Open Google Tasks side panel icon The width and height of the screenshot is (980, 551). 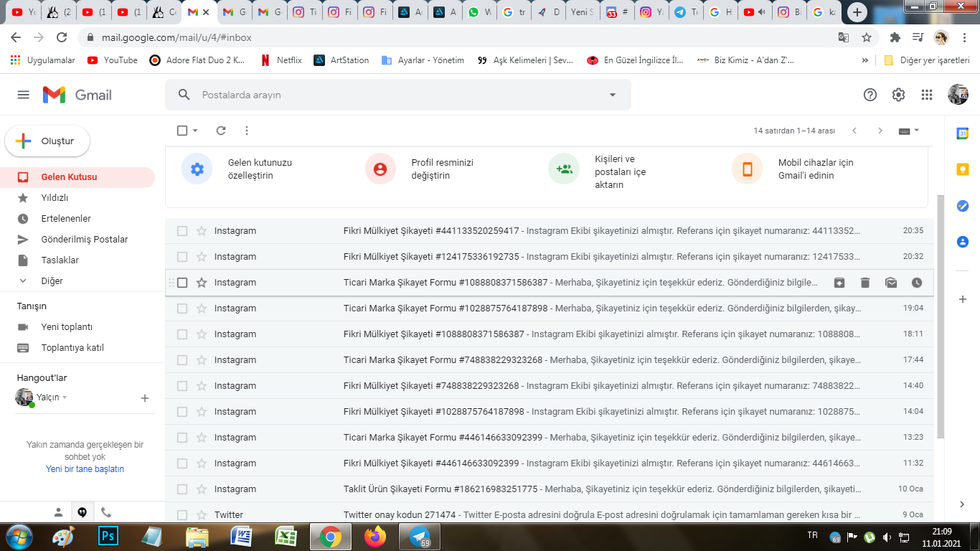click(x=963, y=206)
